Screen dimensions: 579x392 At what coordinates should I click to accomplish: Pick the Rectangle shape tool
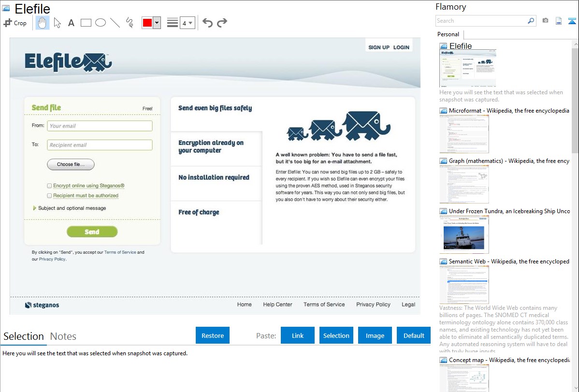tap(86, 23)
